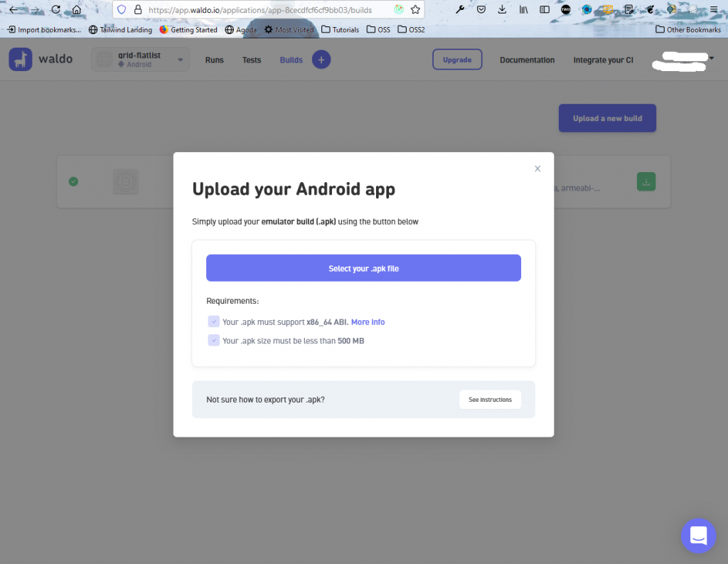This screenshot has height=564, width=728.
Task: Open the Agoda bookmark
Action: pos(240,30)
